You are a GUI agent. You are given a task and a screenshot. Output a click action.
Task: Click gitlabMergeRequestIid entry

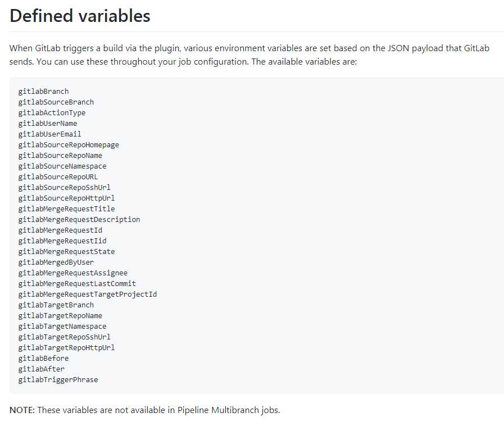[x=62, y=241]
